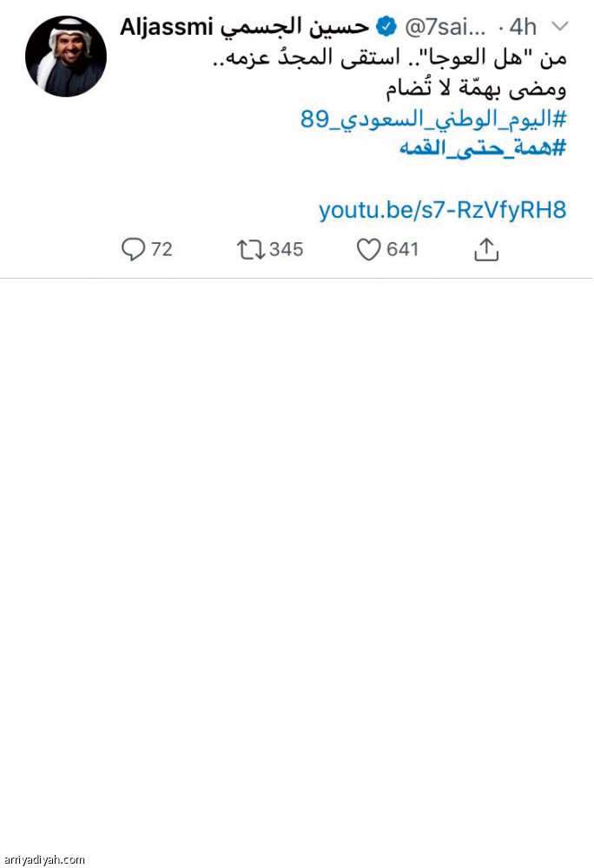
Task: Open the share tweet icon
Action: point(487,250)
